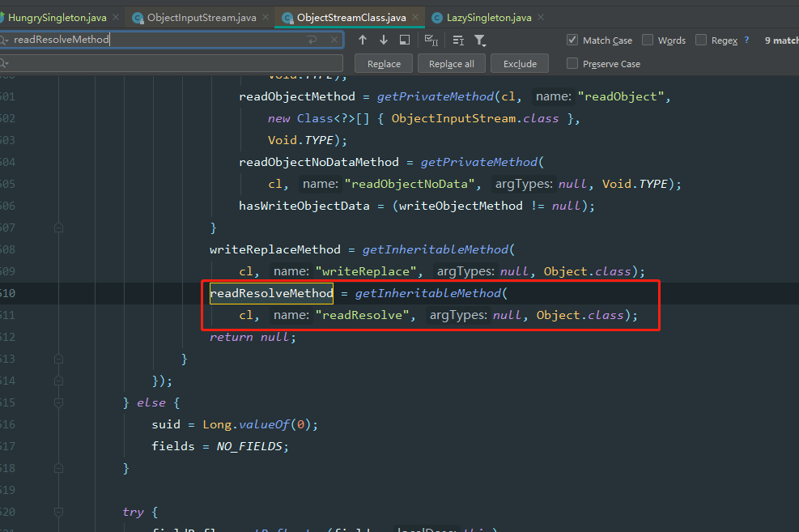The width and height of the screenshot is (799, 532).
Task: Click highlighted readResolveMethod match in code
Action: tap(272, 293)
